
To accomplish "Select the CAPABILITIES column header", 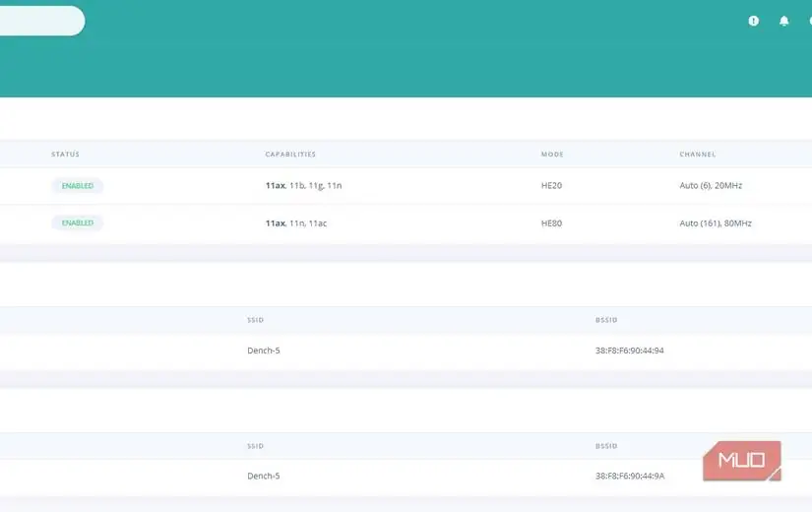I will (290, 154).
